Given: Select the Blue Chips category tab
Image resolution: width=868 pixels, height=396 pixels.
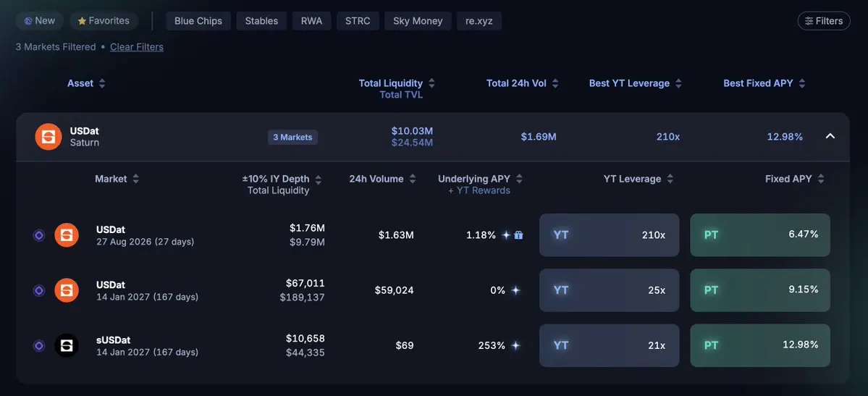Looking at the screenshot, I should 198,21.
